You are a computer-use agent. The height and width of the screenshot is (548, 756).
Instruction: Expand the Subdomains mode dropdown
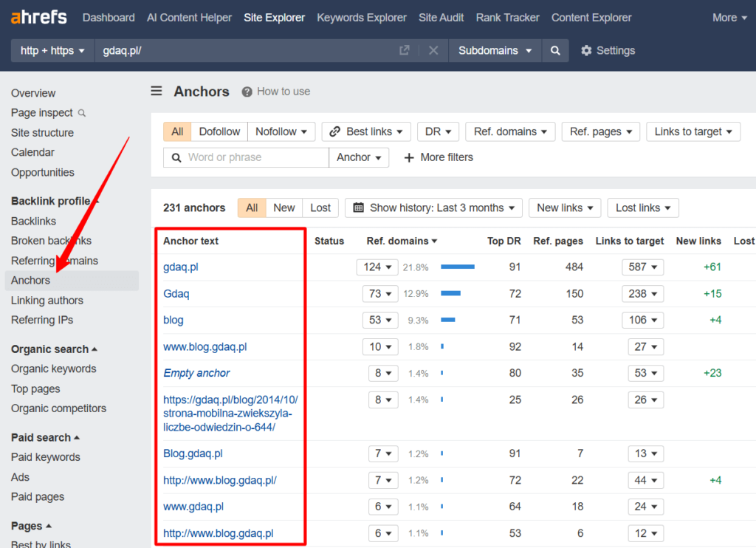click(x=494, y=51)
